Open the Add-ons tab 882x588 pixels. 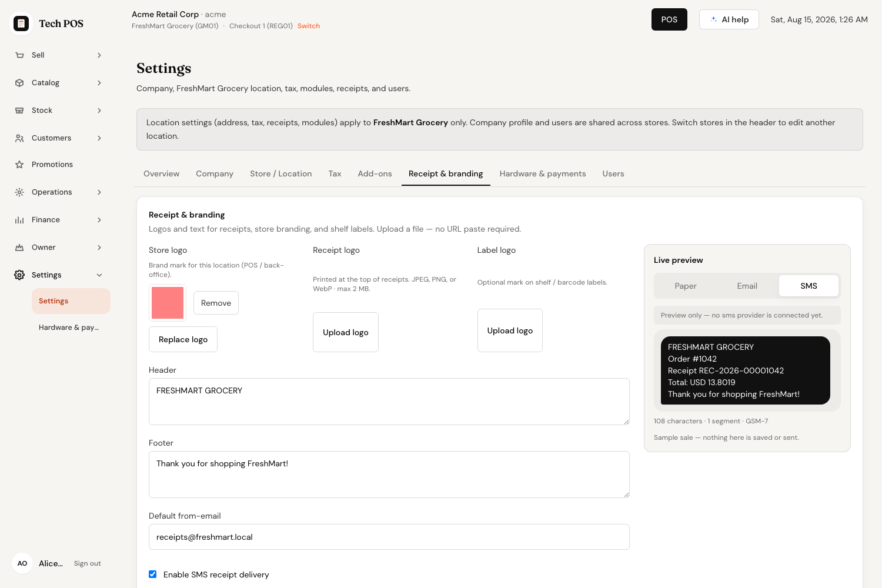(375, 174)
